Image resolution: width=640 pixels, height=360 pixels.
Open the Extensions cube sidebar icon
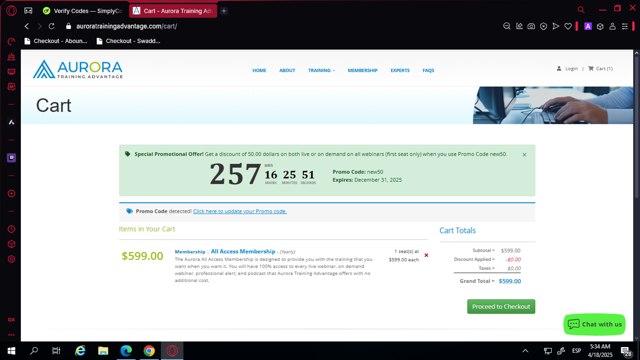point(11,244)
